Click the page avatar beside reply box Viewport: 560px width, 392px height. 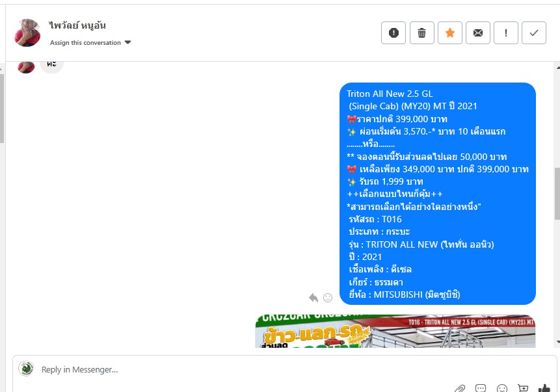point(26,369)
